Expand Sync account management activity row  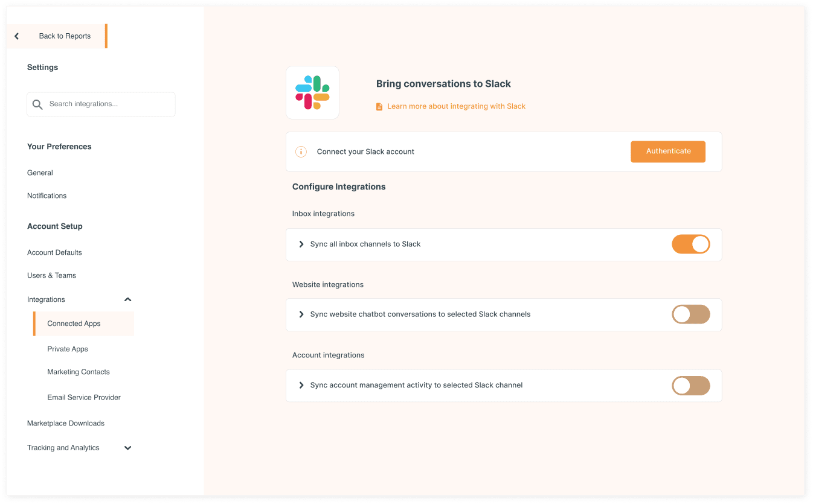pyautogui.click(x=301, y=385)
